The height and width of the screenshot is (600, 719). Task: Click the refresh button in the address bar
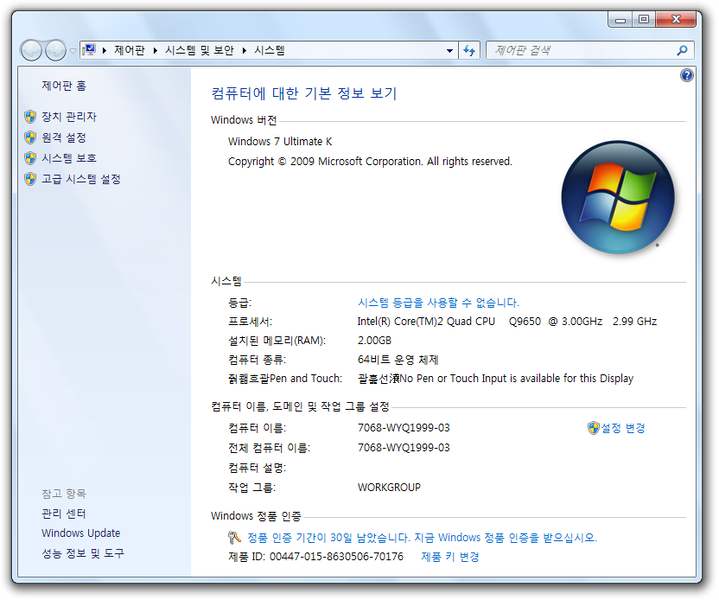point(469,50)
